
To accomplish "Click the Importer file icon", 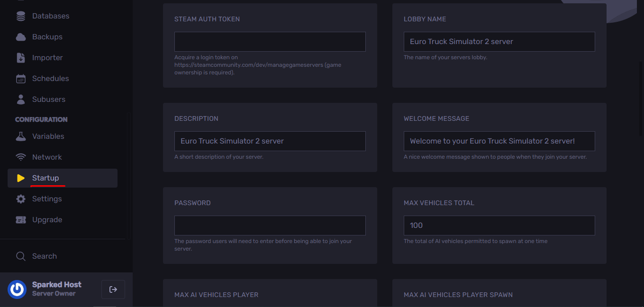I will (21, 58).
